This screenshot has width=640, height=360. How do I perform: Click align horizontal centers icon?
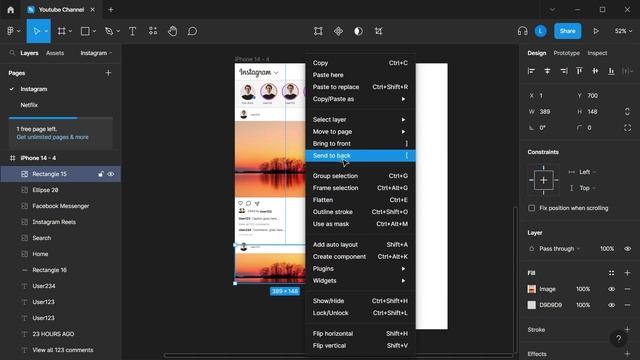pyautogui.click(x=547, y=71)
